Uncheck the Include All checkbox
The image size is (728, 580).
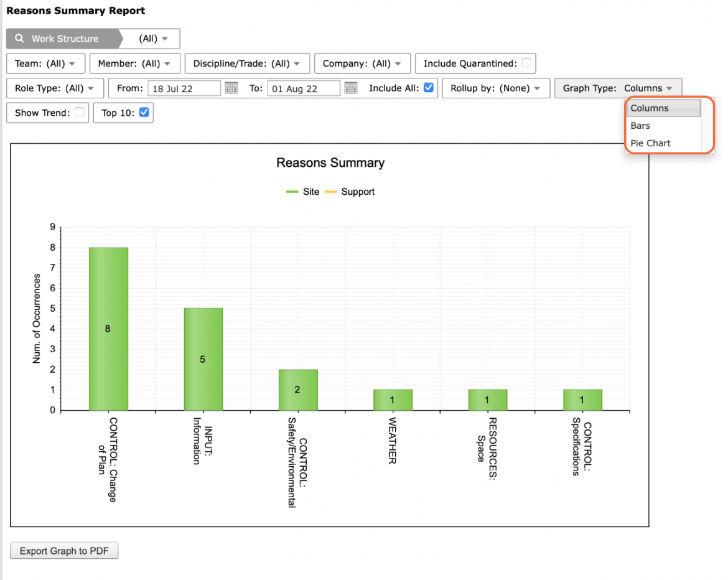[x=429, y=87]
